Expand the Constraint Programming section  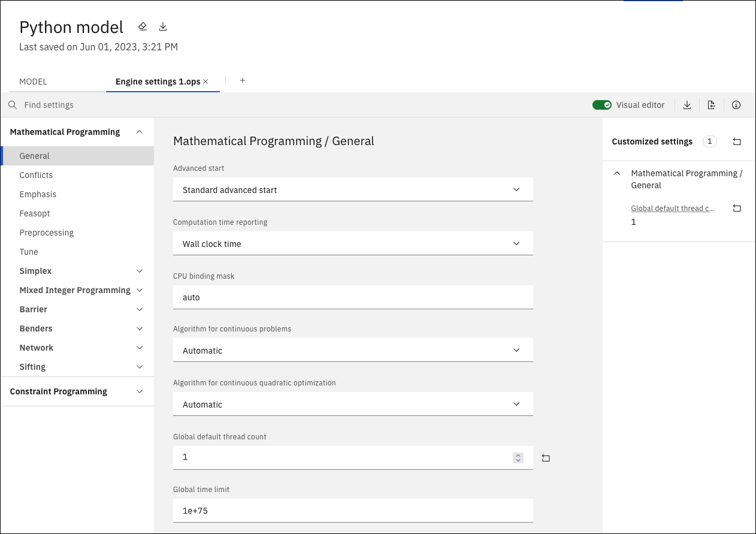[140, 391]
